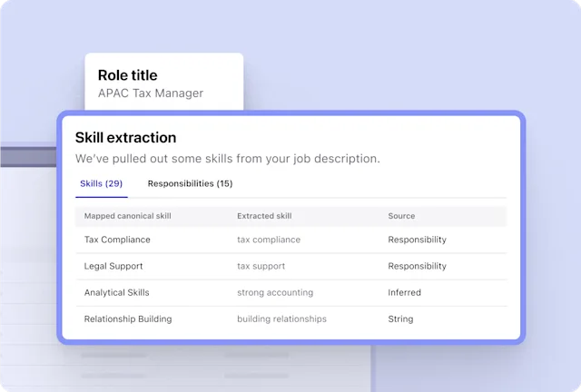Click the Extracted skill column header
Screen dimensions: 581x392
(264, 216)
